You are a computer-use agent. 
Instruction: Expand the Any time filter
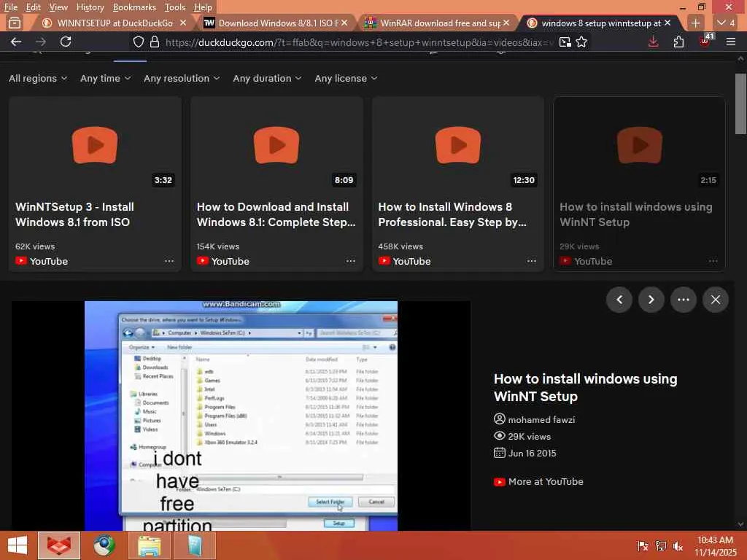tap(105, 78)
